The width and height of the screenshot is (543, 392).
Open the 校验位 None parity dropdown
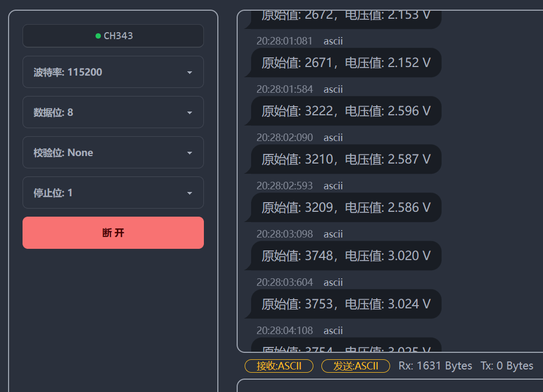(113, 152)
